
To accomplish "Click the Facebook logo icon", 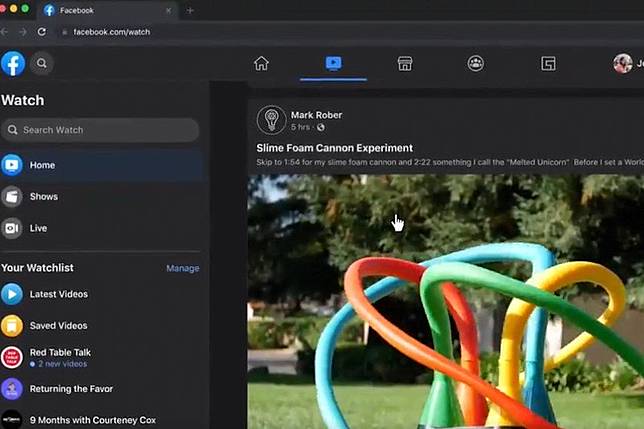I will click(x=13, y=63).
